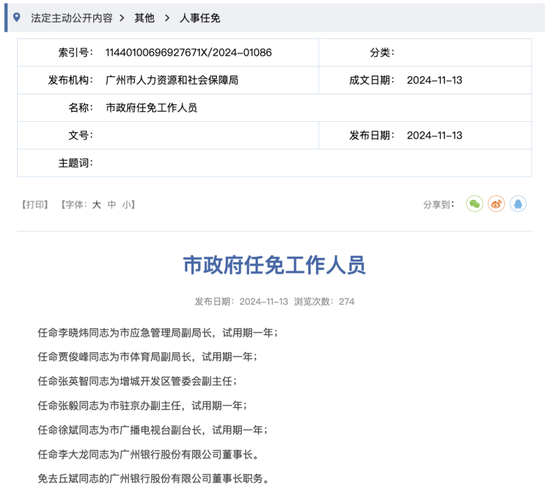Click the line appointing 李晓炜
550x493 pixels.
point(157,333)
